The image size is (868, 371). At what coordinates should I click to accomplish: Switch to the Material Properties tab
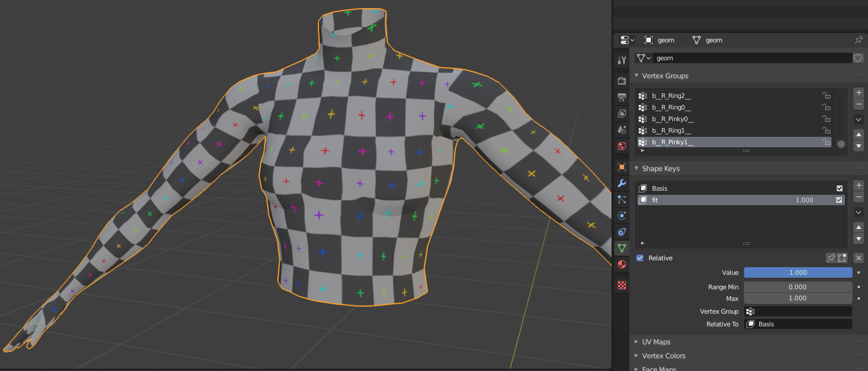coord(622,264)
